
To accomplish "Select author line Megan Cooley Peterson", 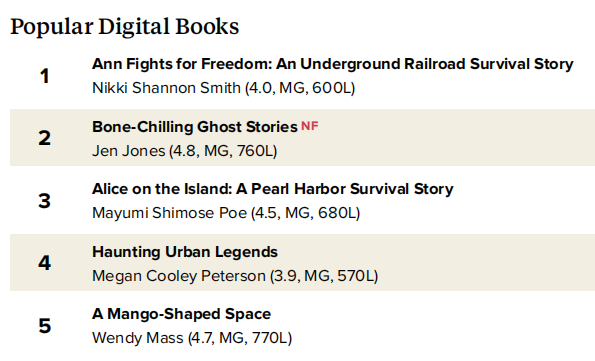I will click(235, 276).
